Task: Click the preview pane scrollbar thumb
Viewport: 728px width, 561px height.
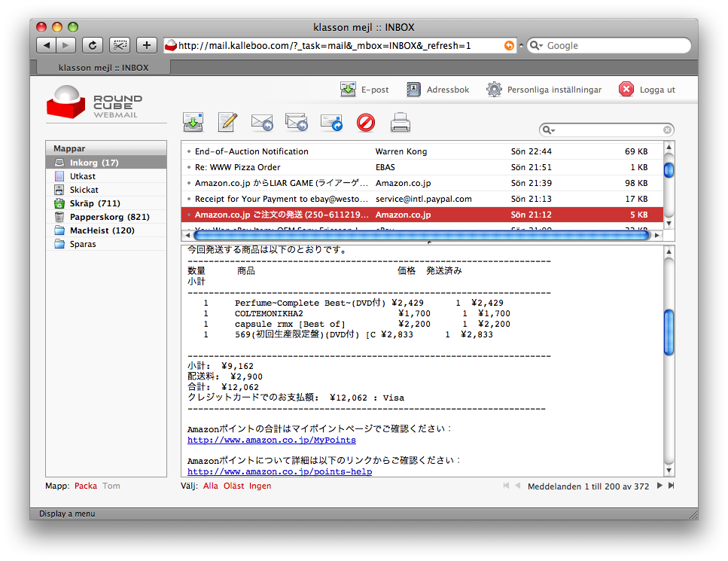Action: (x=669, y=333)
